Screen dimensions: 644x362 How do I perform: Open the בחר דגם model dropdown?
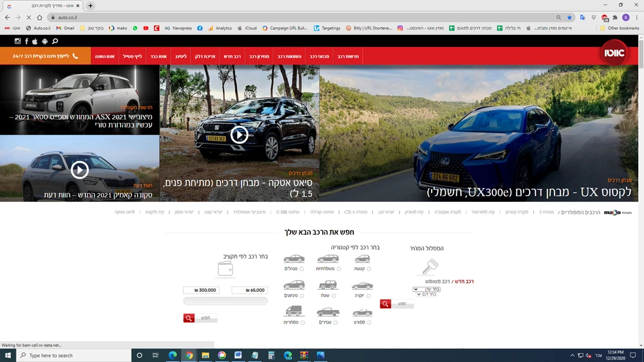click(427, 294)
